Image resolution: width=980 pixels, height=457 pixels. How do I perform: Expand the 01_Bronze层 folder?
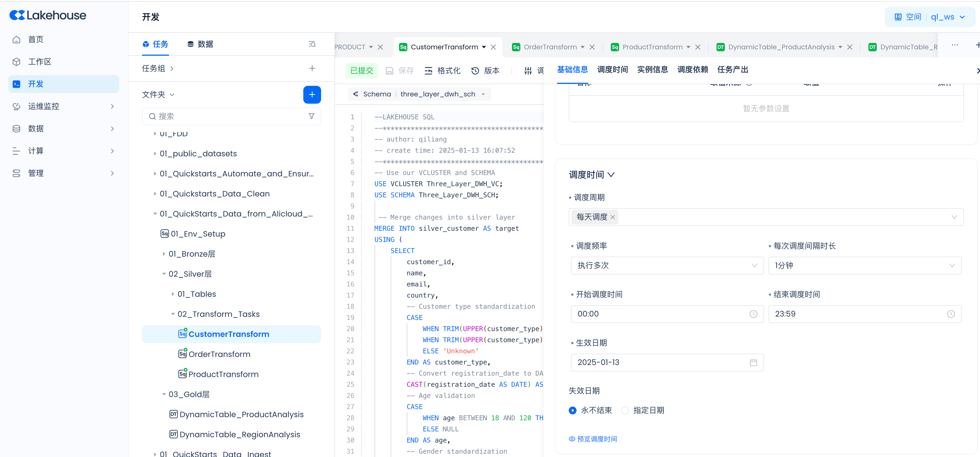tap(164, 254)
